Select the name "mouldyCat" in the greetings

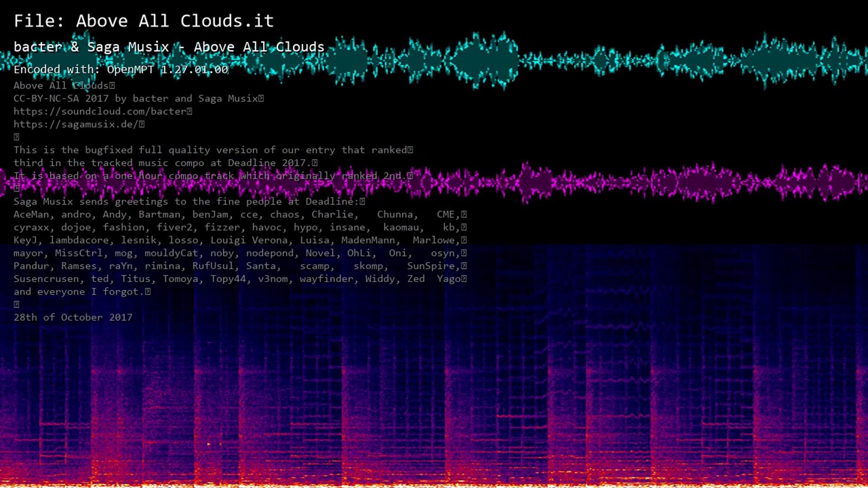click(x=171, y=253)
